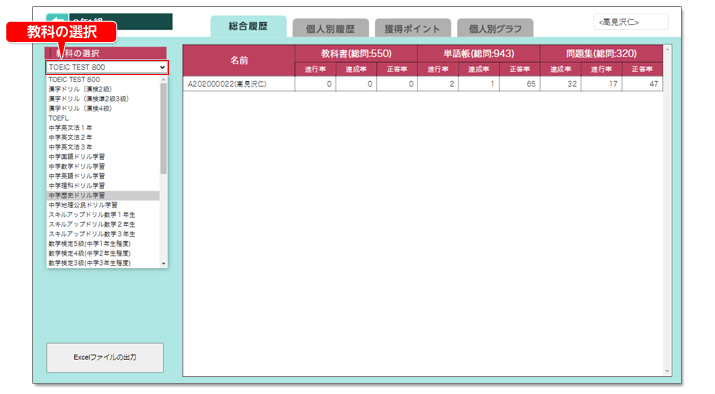Viewport: 715px width, 394px height.
Task: Click 進行率 header under 問題集
Action: (601, 69)
